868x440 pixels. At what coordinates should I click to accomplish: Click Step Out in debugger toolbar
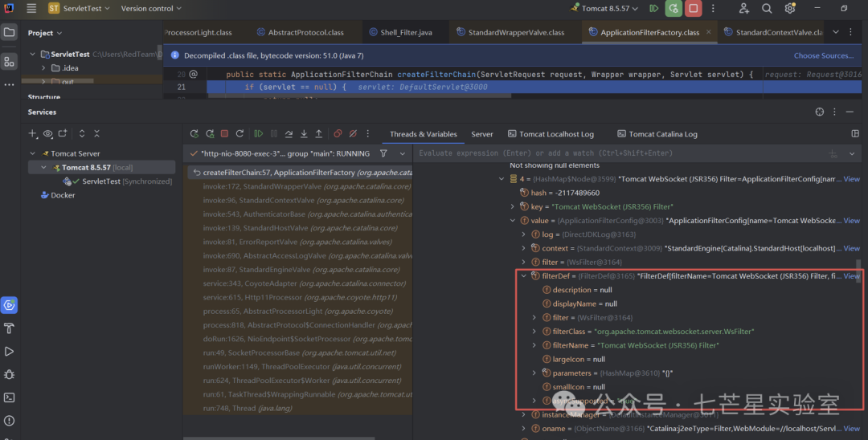click(319, 134)
